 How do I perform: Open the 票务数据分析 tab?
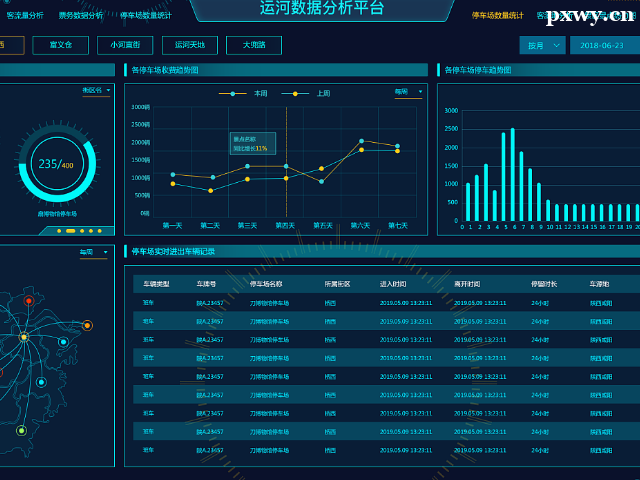tap(81, 16)
